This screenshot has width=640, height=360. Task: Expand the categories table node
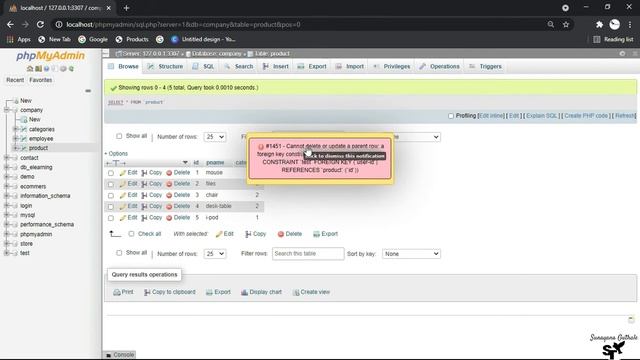coord(16,129)
